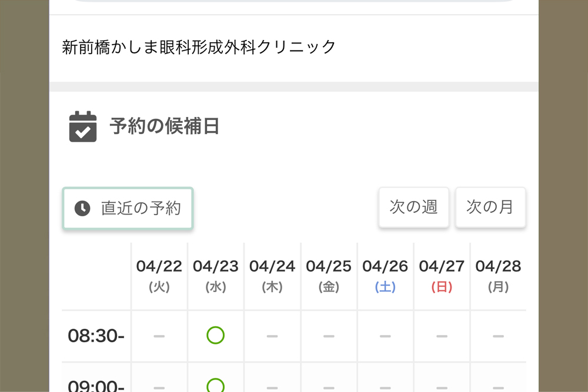Click the unavailable dash for 04/22 at 08:30
The height and width of the screenshot is (392, 588).
click(159, 336)
